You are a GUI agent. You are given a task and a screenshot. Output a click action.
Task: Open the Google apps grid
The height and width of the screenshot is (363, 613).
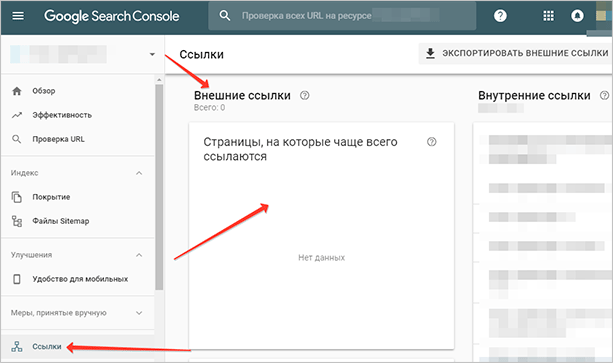click(548, 16)
